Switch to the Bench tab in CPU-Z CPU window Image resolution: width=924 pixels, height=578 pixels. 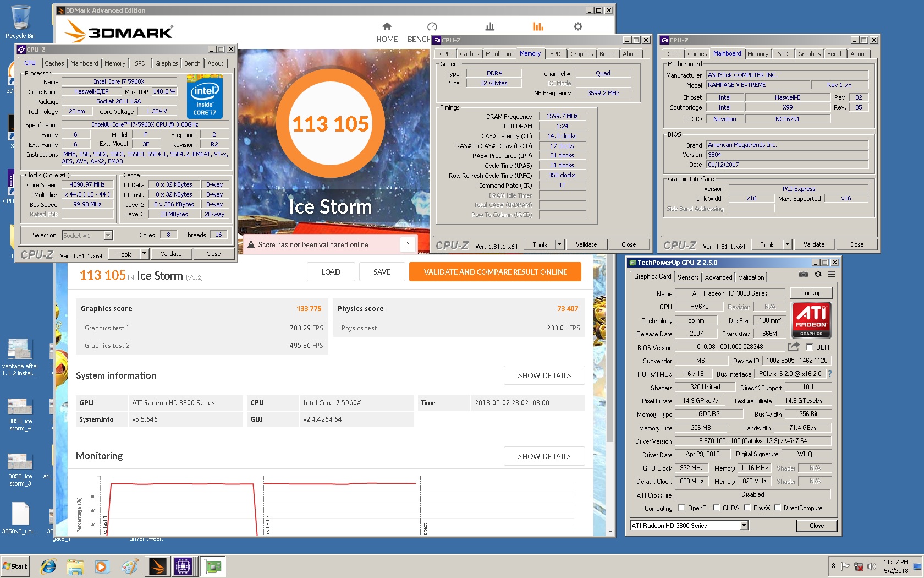click(x=192, y=63)
